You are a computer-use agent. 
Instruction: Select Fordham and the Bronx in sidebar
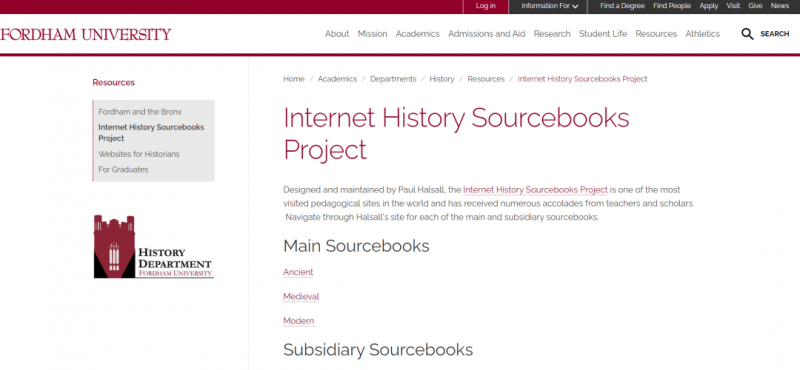click(140, 112)
